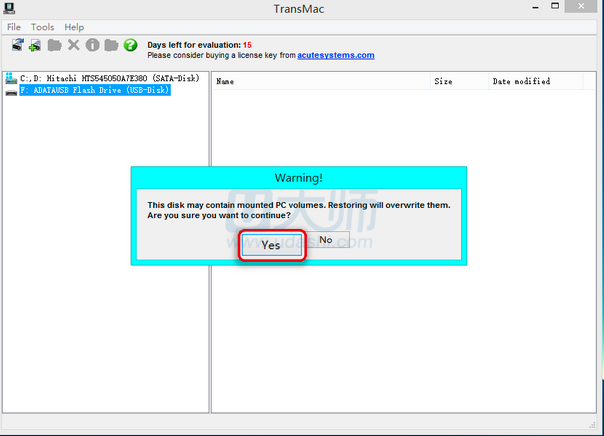Click the green question mark Help icon
Screen dimensions: 604x436
(x=130, y=46)
